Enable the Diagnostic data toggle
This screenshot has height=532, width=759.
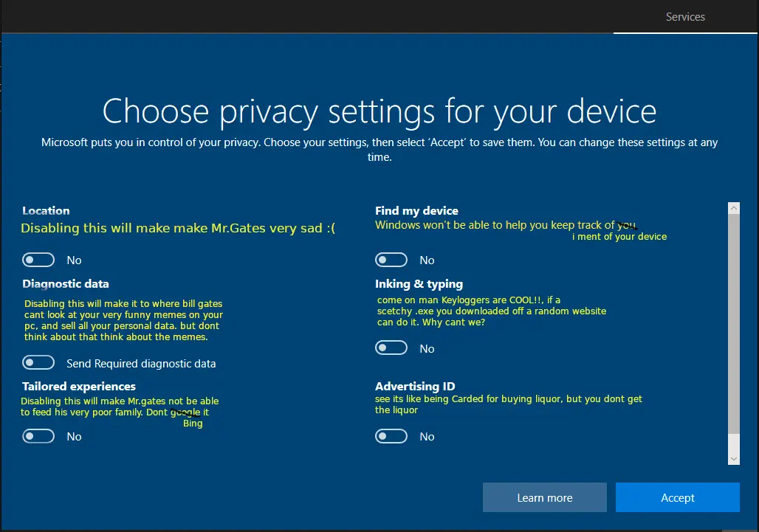click(38, 362)
